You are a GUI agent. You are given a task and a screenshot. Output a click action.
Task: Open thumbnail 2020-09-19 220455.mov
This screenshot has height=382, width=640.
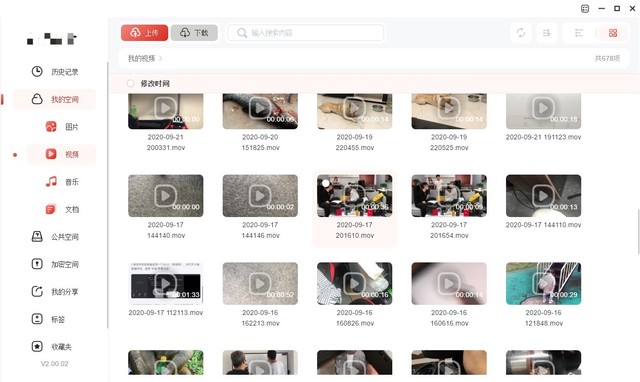pyautogui.click(x=355, y=111)
